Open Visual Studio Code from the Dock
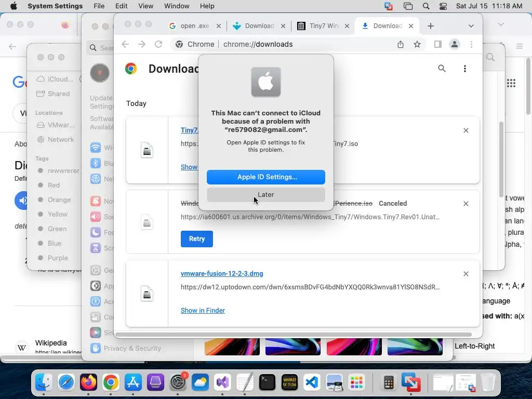 (x=312, y=382)
